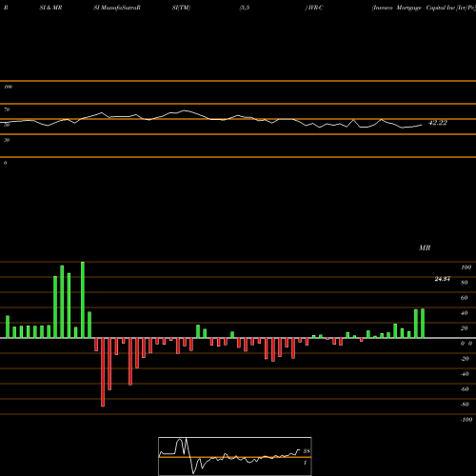Click the Invesco Mortgage Capital Inc title text

click(424, 8)
